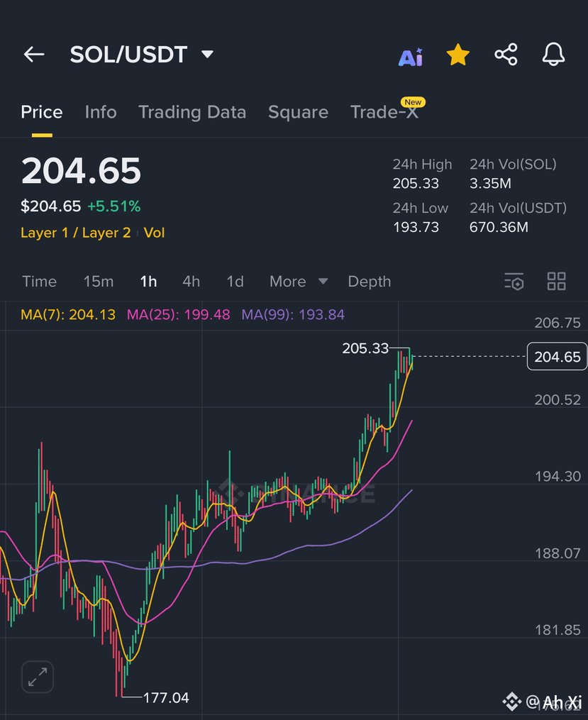This screenshot has height=720, width=588.
Task: Tap the 204.65 current price marker
Action: pyautogui.click(x=558, y=356)
